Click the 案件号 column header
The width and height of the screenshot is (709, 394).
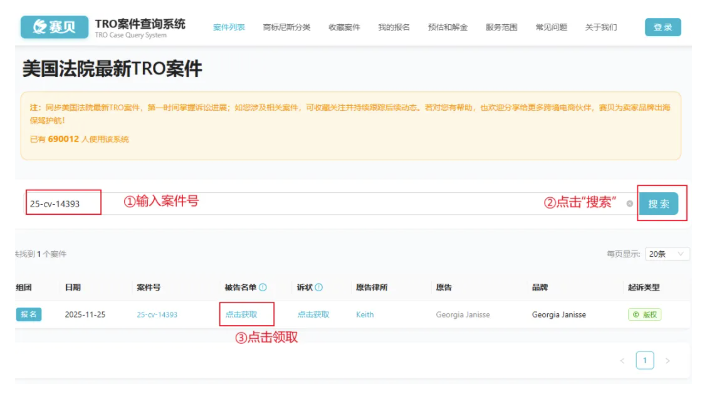148,287
